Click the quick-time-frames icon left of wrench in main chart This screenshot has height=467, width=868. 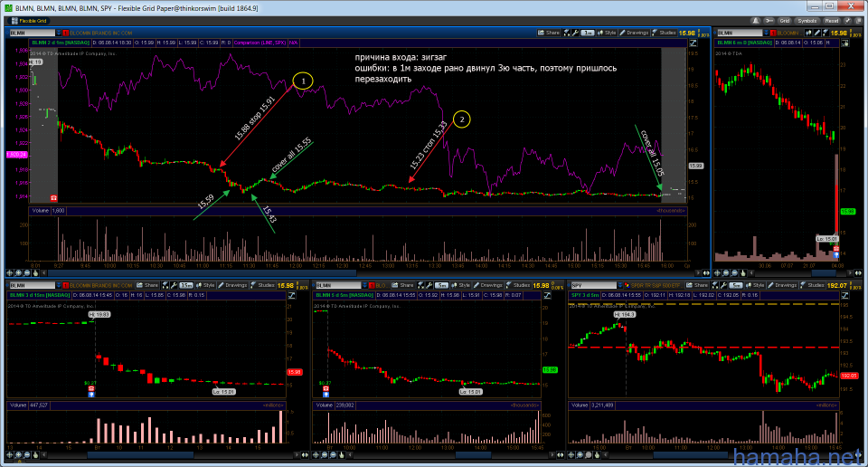point(567,33)
